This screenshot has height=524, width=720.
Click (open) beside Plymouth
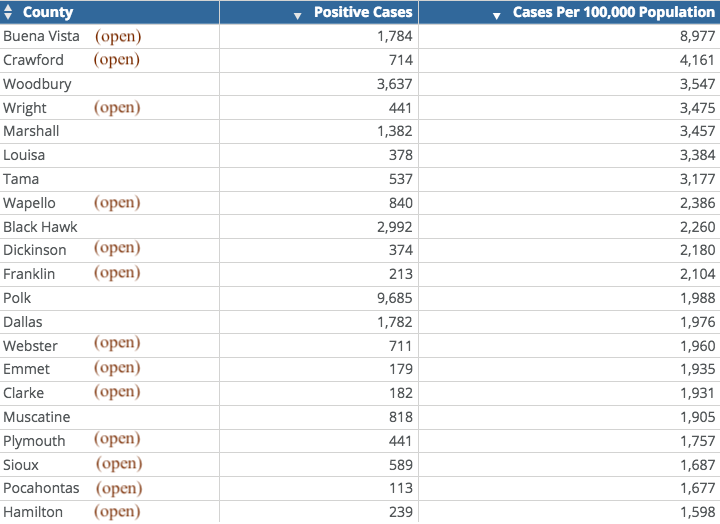tap(117, 439)
